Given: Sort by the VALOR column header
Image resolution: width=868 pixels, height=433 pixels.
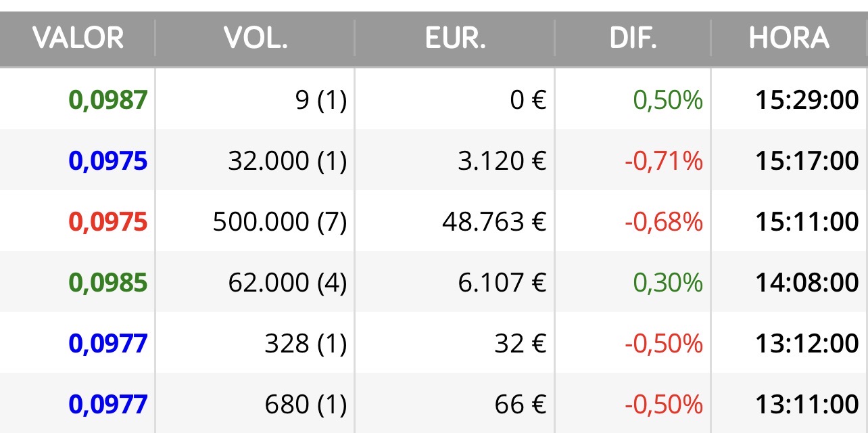Looking at the screenshot, I should [x=78, y=38].
